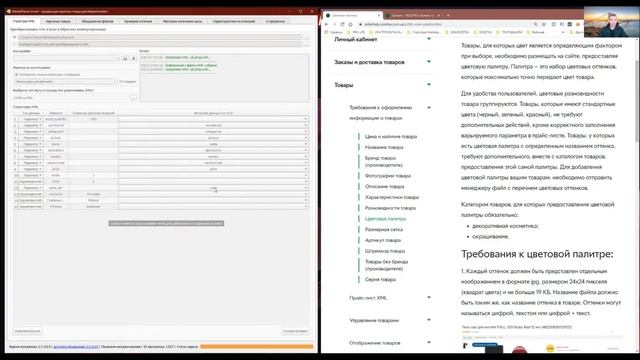Close the active browser tab
640x360 pixels.
pyautogui.click(x=378, y=16)
